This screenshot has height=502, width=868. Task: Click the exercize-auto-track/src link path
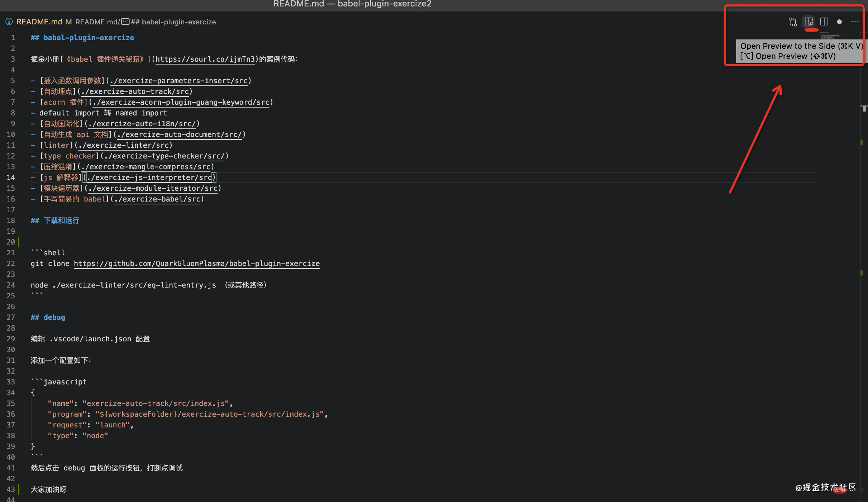135,91
